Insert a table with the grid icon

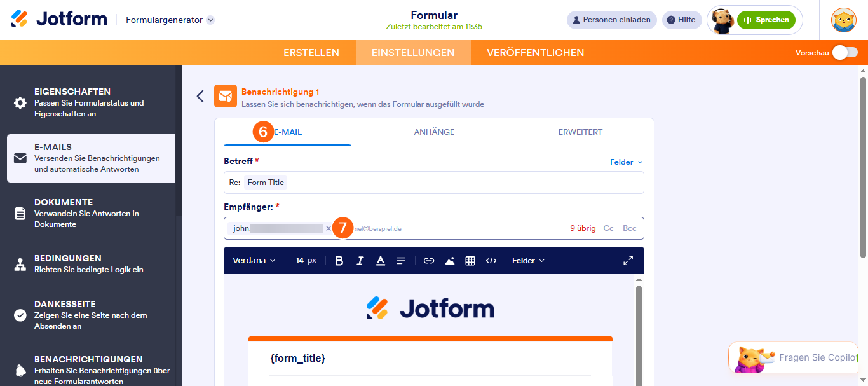coord(470,261)
